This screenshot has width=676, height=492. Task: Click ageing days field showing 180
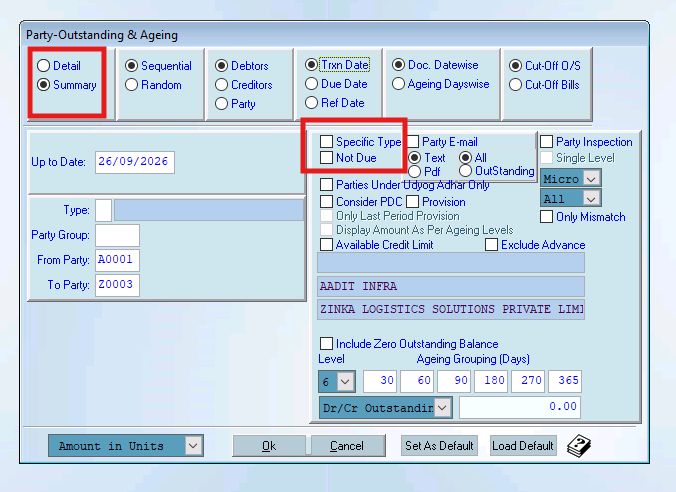pyautogui.click(x=491, y=381)
